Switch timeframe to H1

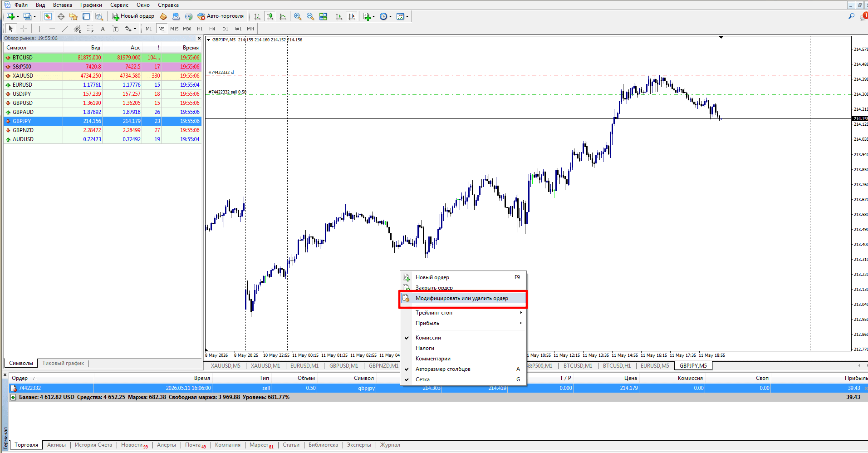click(200, 29)
